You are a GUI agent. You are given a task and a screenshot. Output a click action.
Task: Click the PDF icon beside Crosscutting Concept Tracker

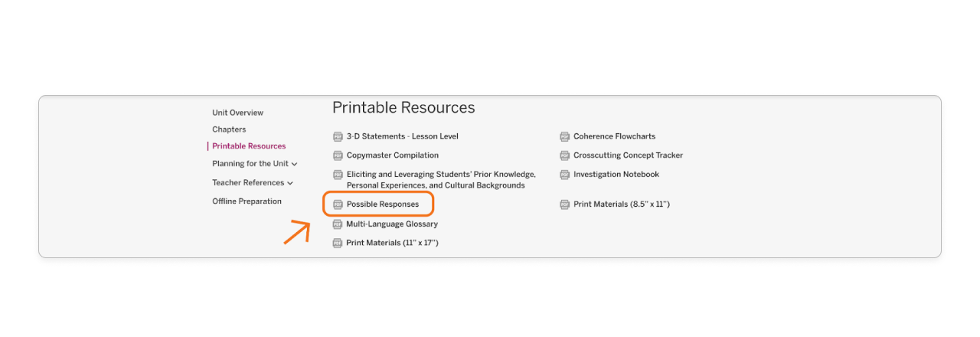564,155
